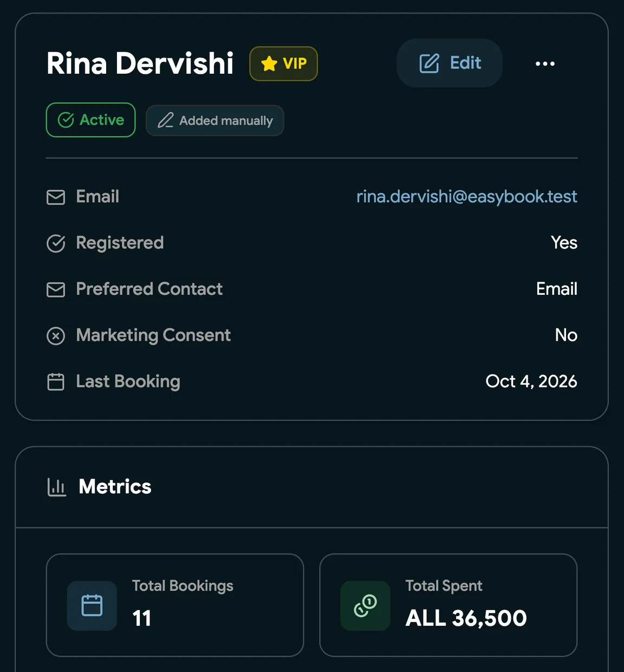Click the Active status badge
624x672 pixels.
pos(90,120)
